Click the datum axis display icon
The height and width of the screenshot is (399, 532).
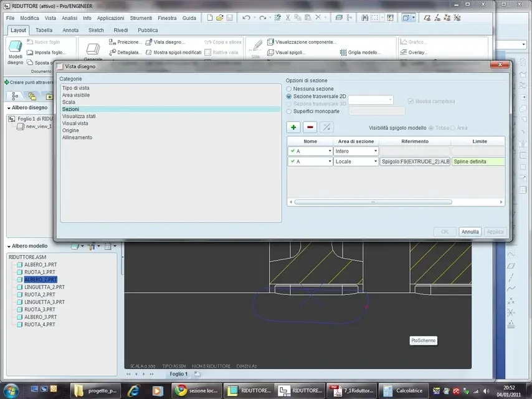(437, 17)
